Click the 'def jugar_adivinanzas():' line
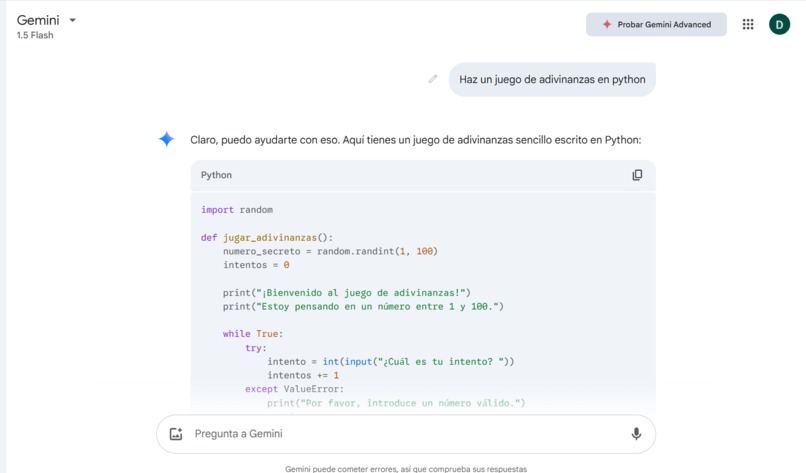 pyautogui.click(x=267, y=238)
